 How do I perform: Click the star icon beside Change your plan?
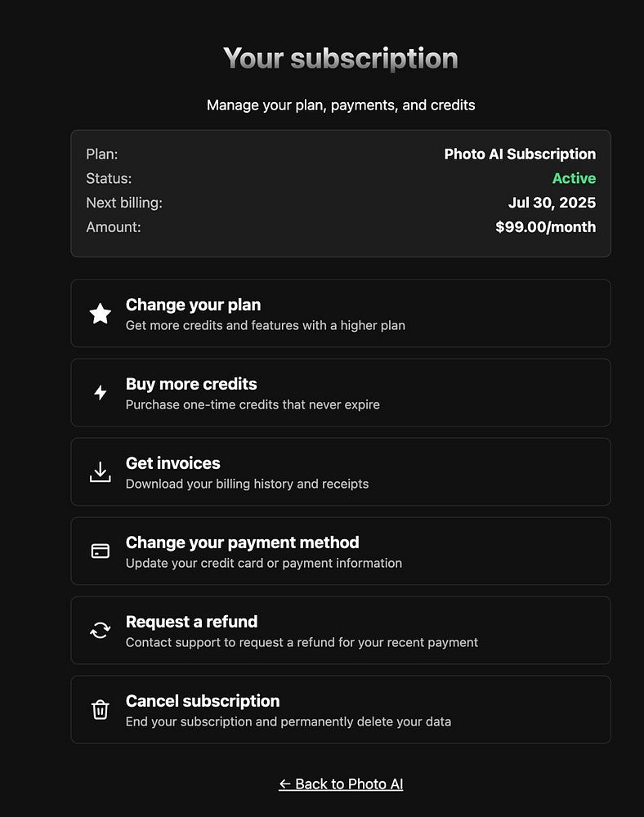tap(100, 314)
